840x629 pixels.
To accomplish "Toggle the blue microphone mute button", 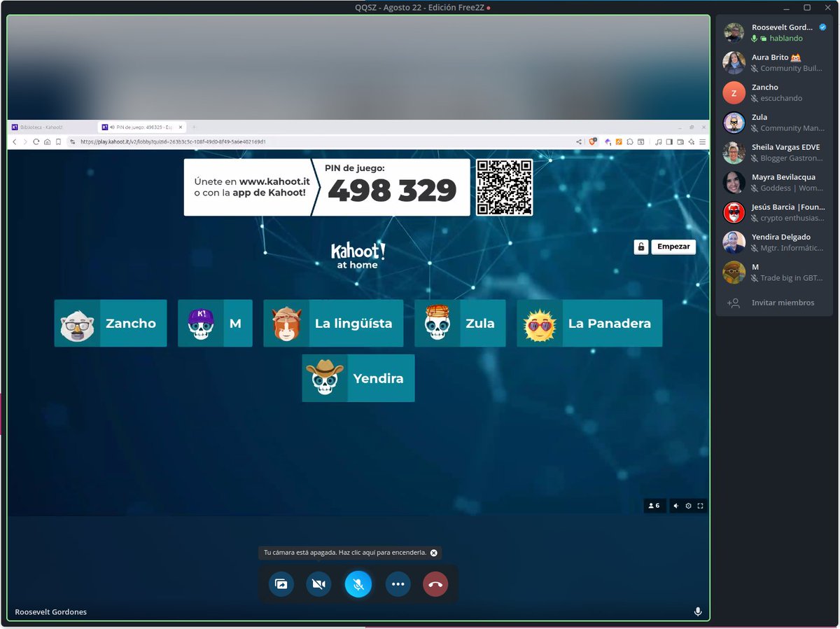I will point(358,584).
